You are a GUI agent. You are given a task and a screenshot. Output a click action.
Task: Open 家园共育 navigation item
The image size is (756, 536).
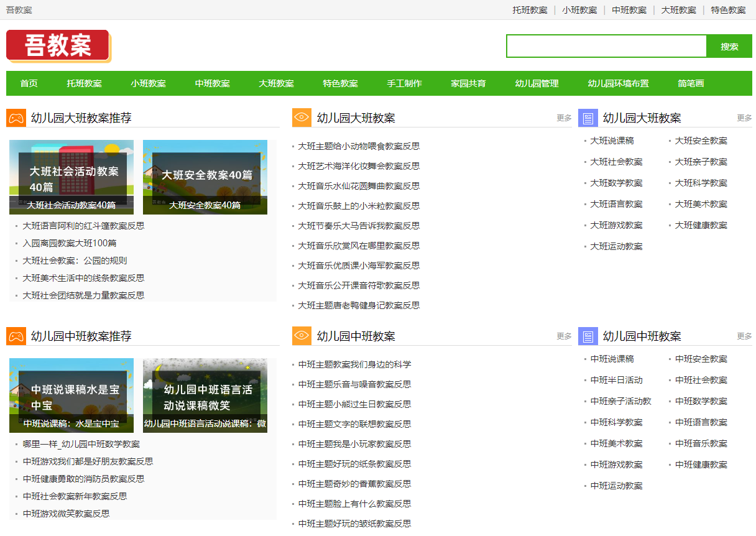pos(469,83)
